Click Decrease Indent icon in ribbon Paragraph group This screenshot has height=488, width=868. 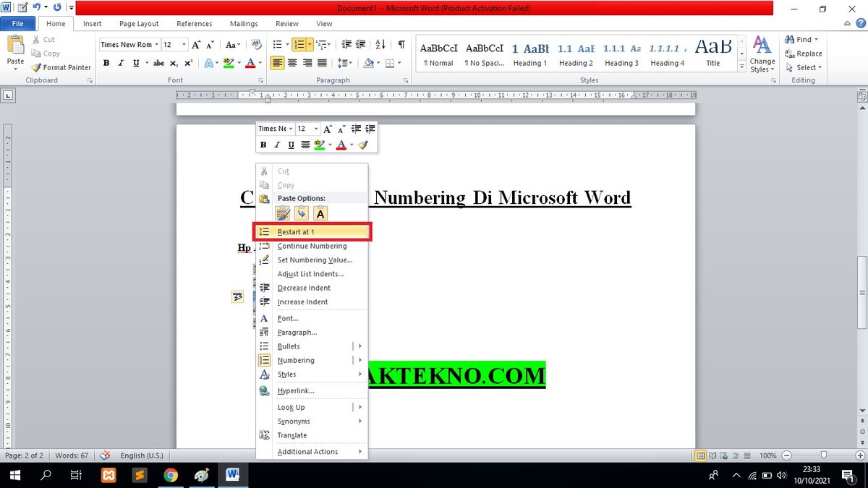[346, 45]
